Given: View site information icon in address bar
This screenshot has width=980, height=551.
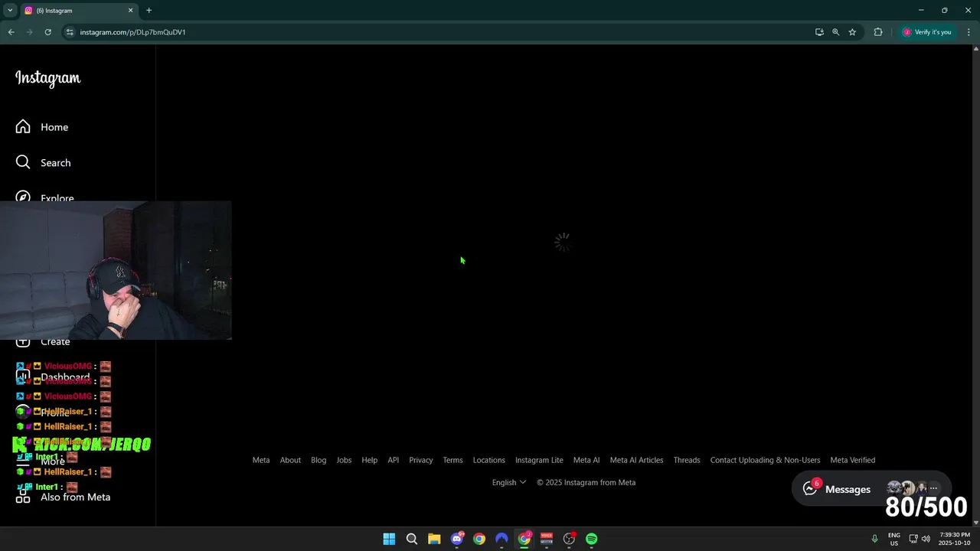Looking at the screenshot, I should (70, 32).
